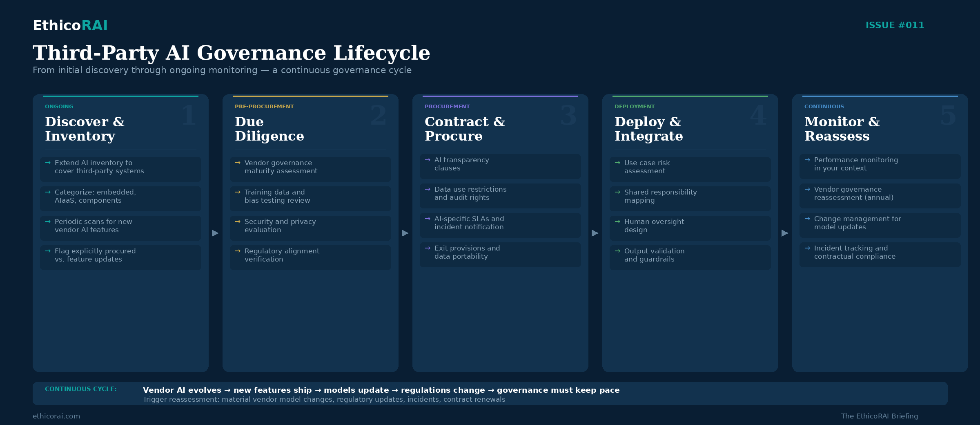
Task: Click the arrow connector between Contract and Deploy stages
Action: pyautogui.click(x=595, y=233)
